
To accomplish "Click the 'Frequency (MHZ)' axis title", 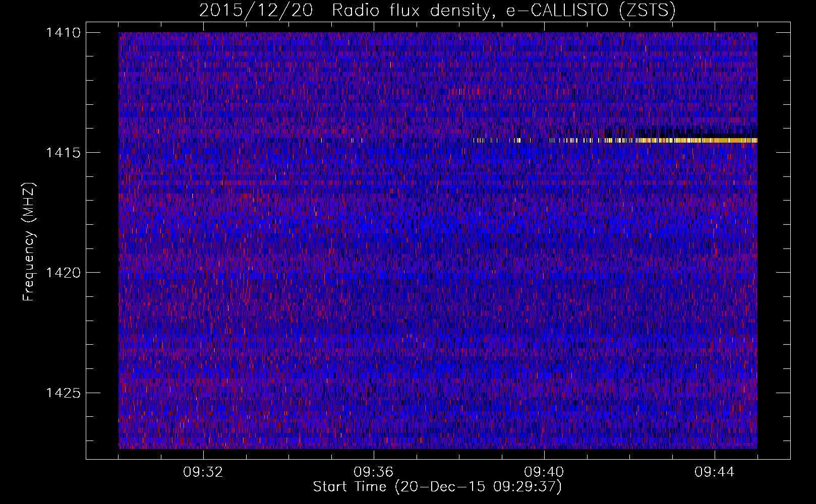I will [29, 242].
